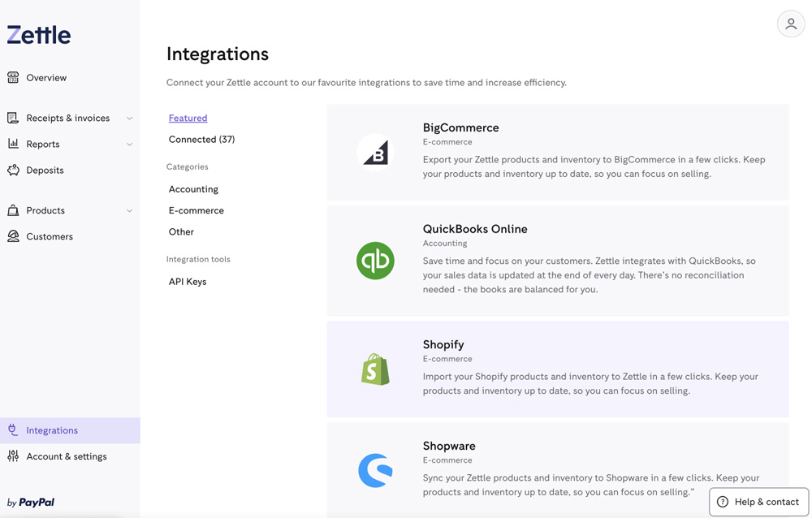
Task: Click the Zettle logo
Action: click(x=39, y=35)
